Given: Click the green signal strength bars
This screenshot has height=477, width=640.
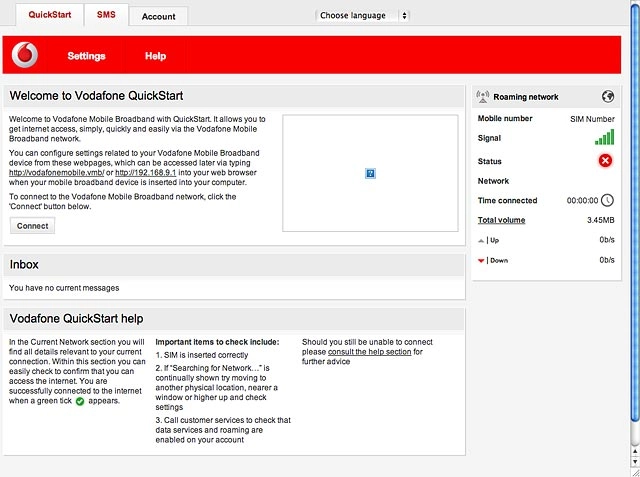Looking at the screenshot, I should [604, 138].
